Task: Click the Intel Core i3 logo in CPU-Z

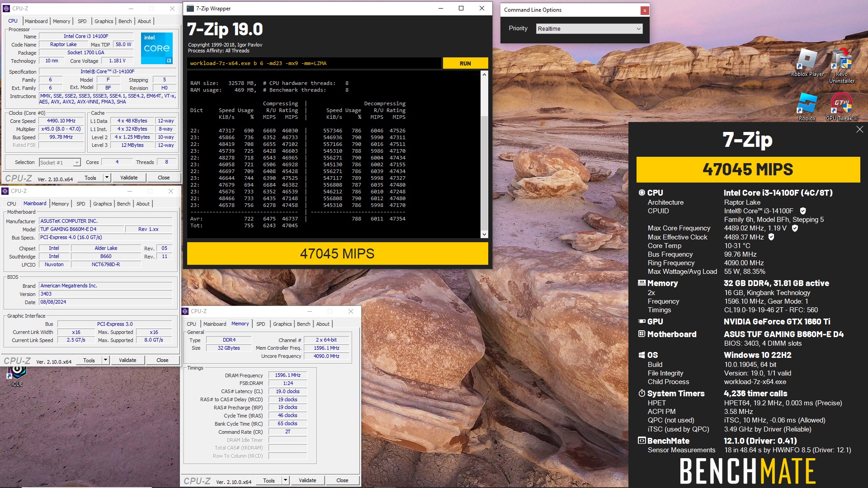Action: 157,48
